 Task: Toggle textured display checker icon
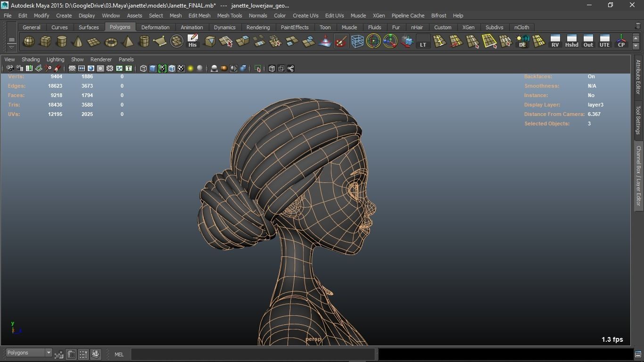tap(181, 68)
